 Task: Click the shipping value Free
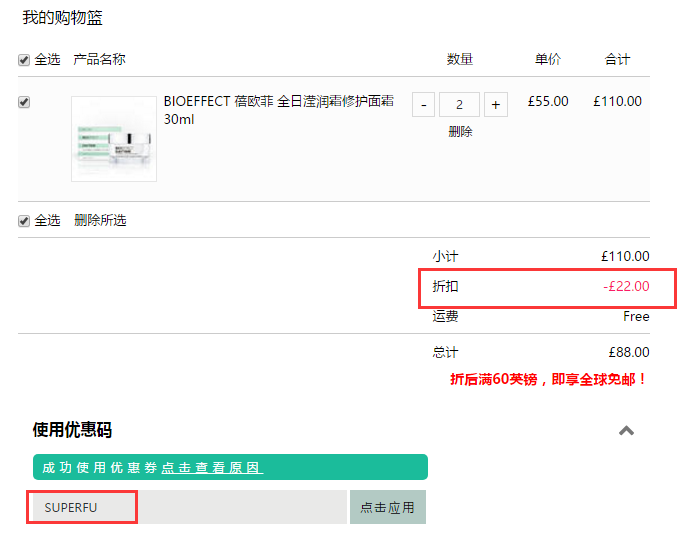636,316
